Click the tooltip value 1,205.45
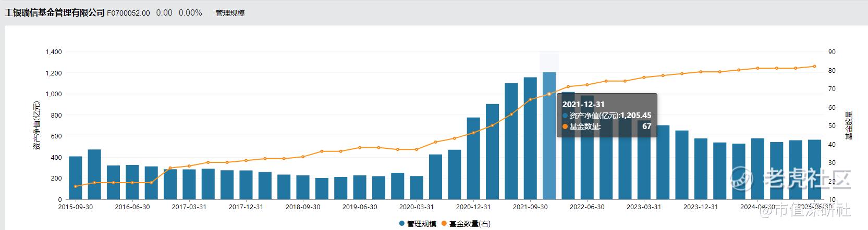This screenshot has height=230, width=868. [x=635, y=116]
